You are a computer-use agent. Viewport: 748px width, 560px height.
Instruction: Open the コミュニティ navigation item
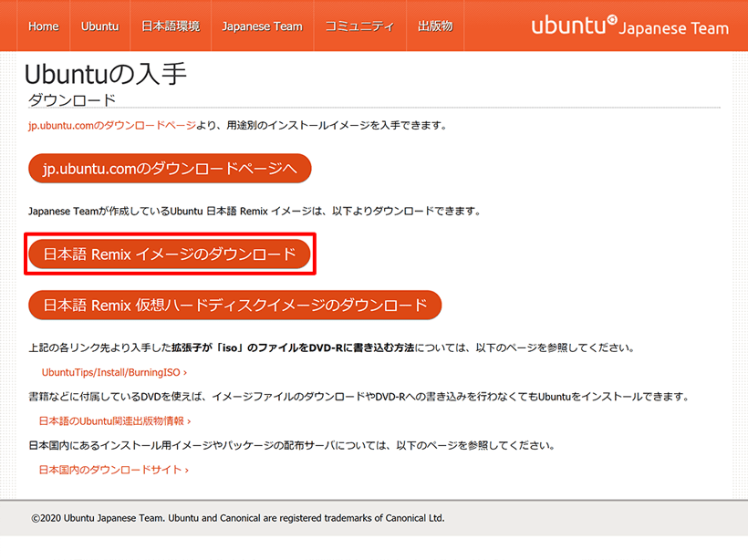click(358, 26)
